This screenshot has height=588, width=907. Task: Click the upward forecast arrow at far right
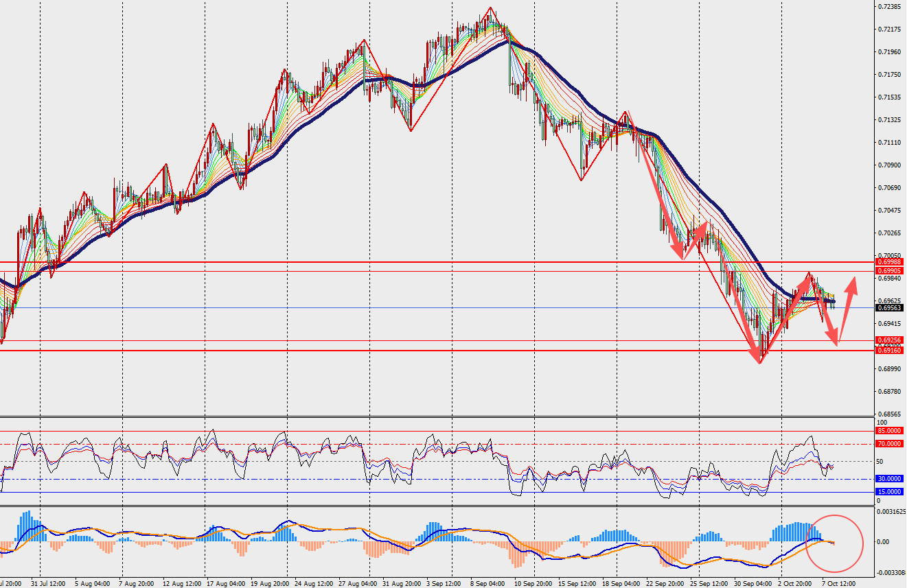point(849,293)
